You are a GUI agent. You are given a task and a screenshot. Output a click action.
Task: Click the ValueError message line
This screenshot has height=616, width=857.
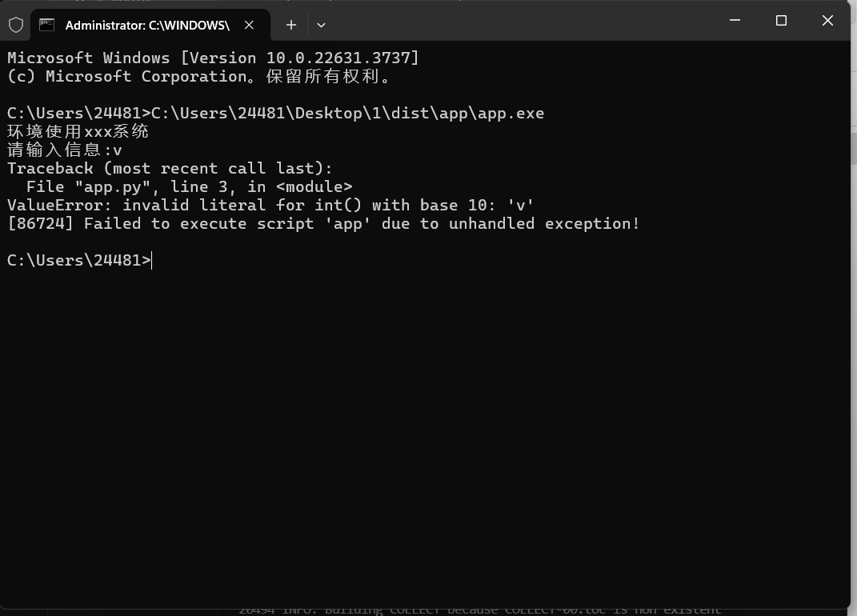coord(270,205)
